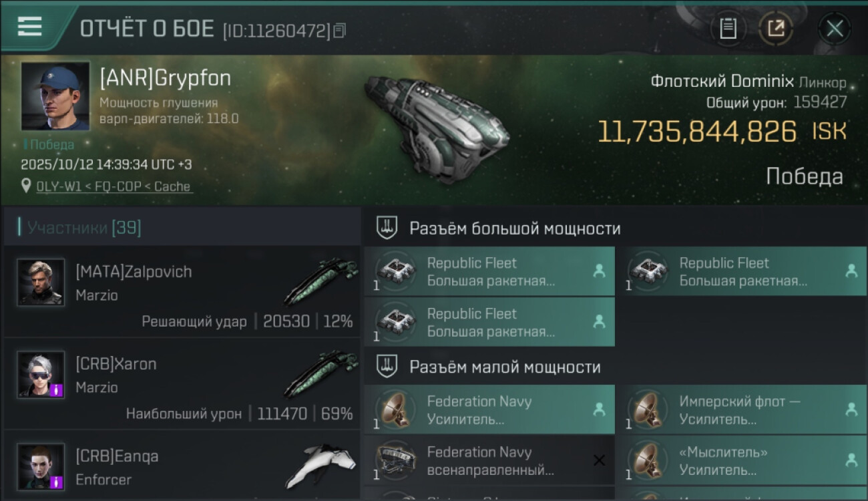Click Xaron's Marzio ship icon
This screenshot has height=501, width=868.
pos(321,374)
